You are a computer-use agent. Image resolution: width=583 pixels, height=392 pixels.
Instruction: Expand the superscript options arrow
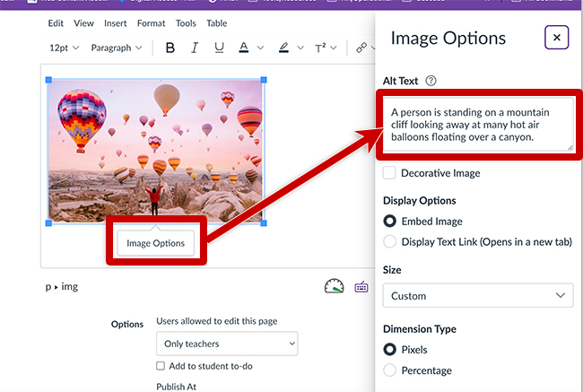(x=333, y=48)
